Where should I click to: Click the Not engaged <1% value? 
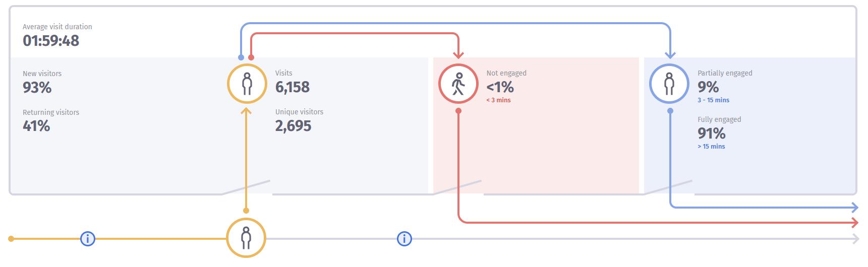tap(500, 87)
